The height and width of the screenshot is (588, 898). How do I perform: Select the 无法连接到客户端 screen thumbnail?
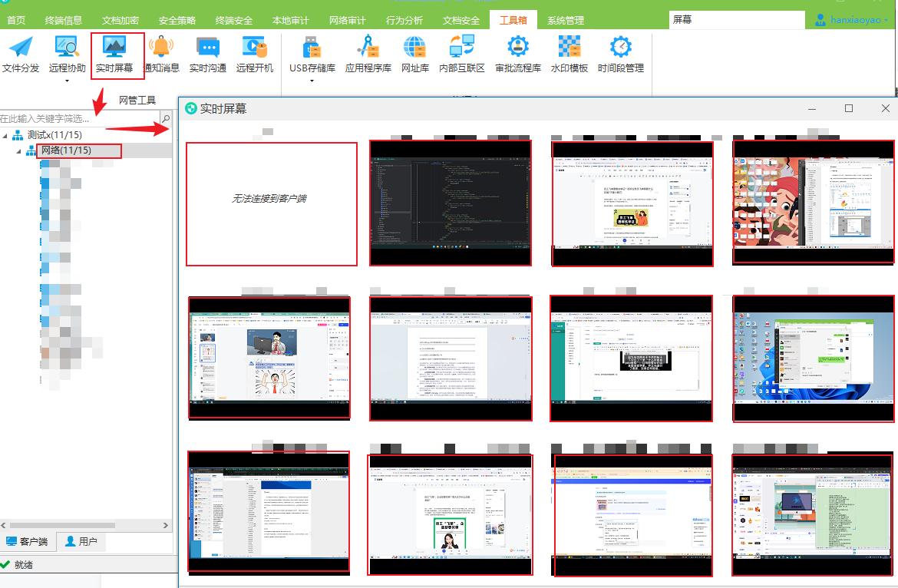(271, 203)
